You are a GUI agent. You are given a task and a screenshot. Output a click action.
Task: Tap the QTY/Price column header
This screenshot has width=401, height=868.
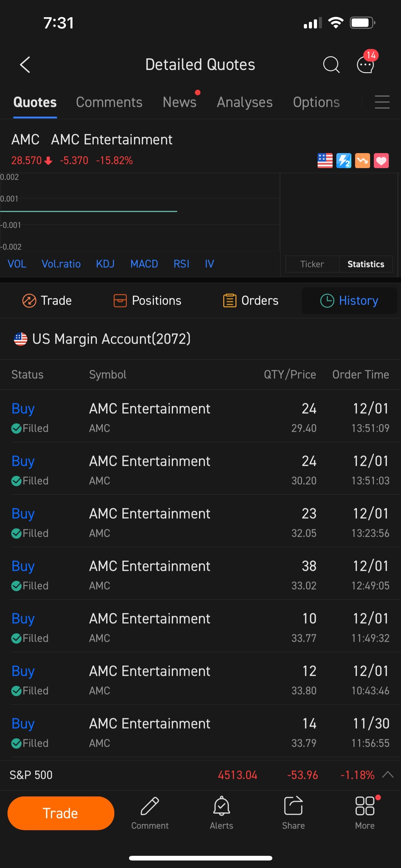tap(290, 374)
